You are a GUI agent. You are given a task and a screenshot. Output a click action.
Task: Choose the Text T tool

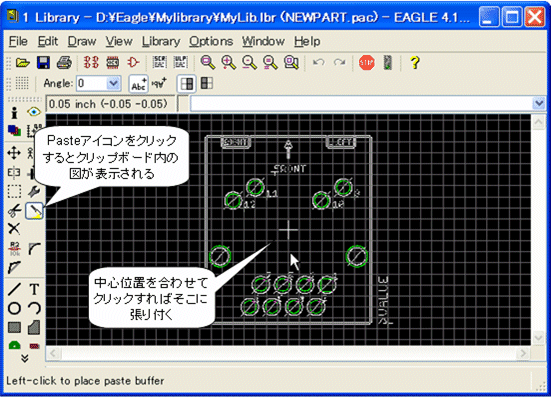(34, 289)
